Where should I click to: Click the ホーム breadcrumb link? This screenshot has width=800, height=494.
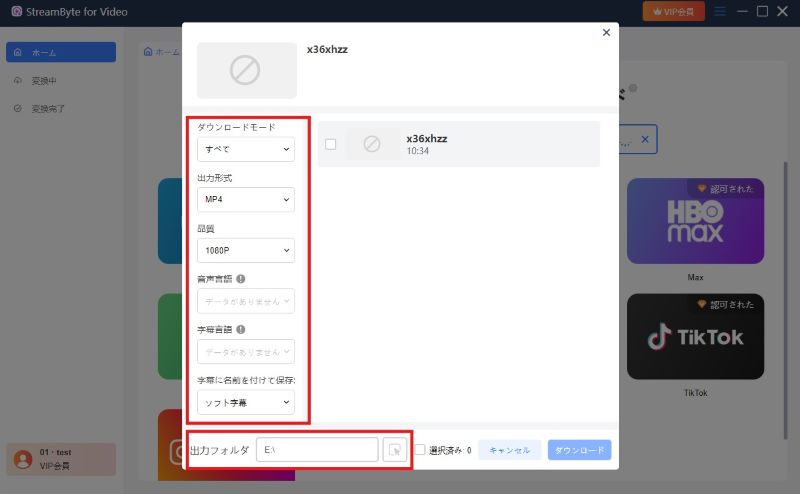coord(162,52)
